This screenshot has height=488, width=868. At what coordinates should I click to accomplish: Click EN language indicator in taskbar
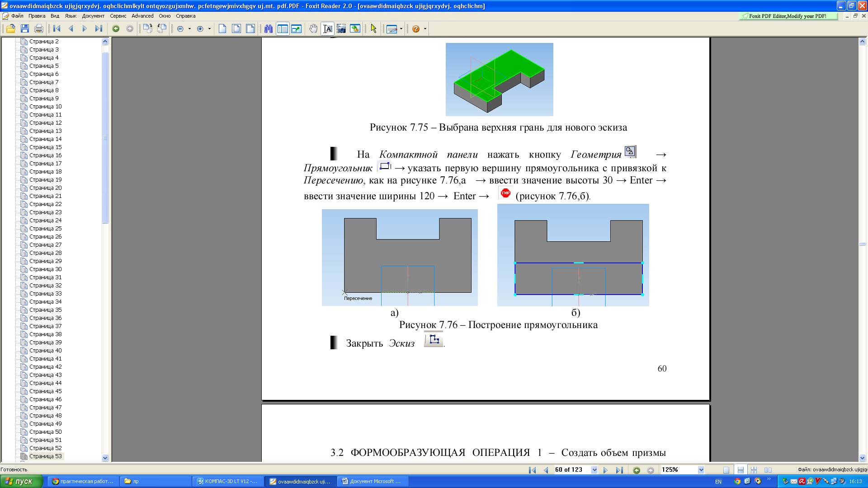718,482
